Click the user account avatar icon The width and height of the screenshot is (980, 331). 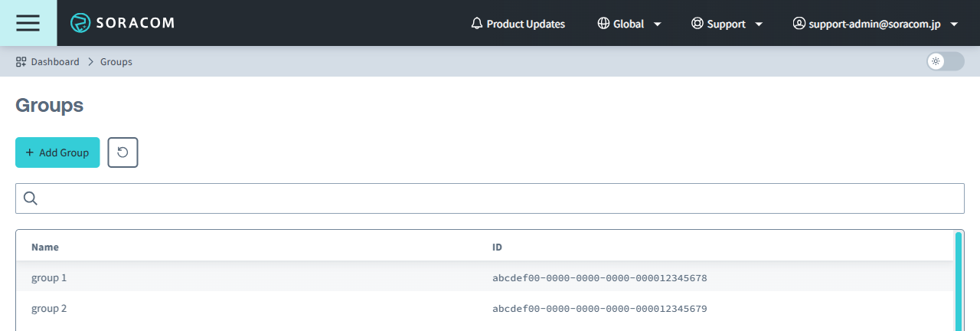[799, 24]
